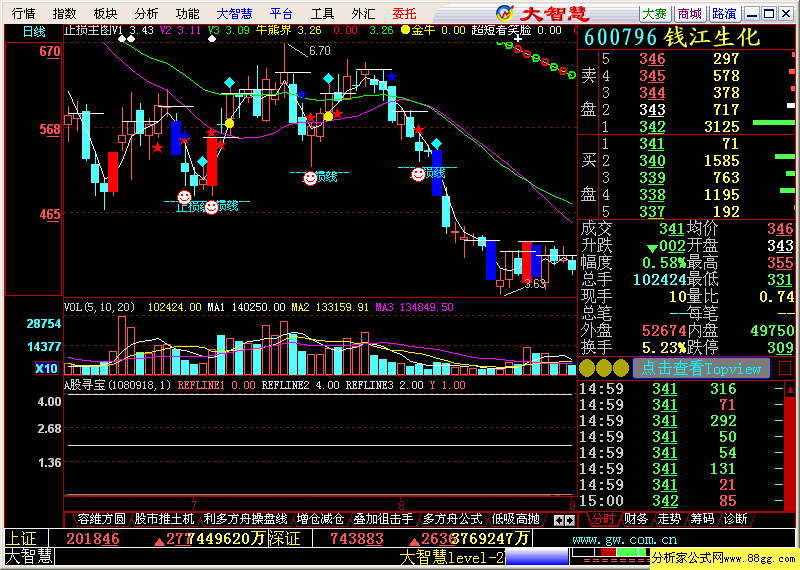
Task: Open the 板块 menu
Action: click(105, 13)
